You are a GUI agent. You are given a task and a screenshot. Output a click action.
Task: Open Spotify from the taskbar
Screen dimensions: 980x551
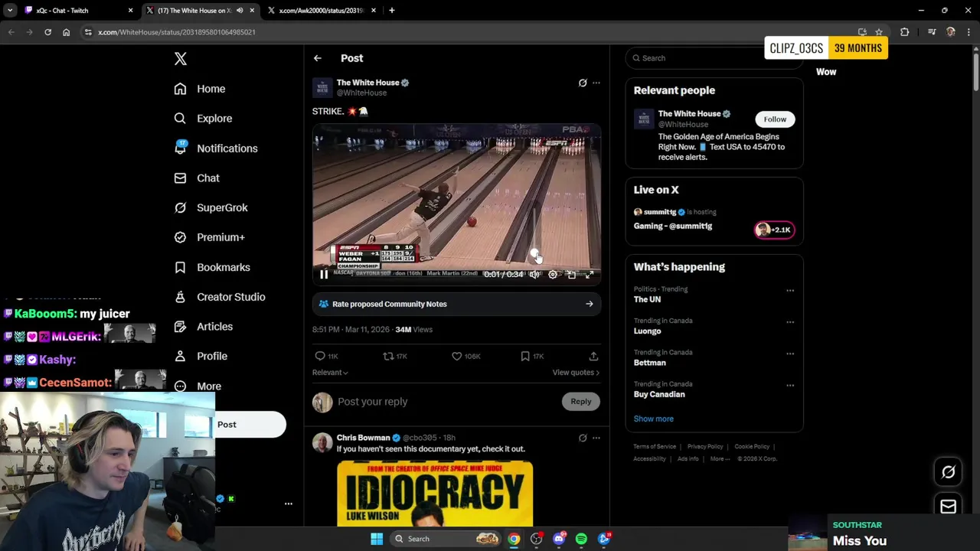[x=581, y=539]
